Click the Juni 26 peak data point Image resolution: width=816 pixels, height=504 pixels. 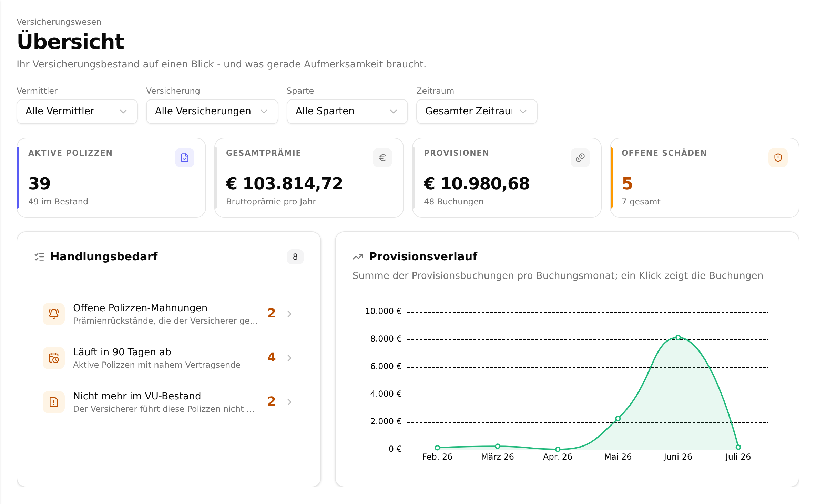pos(678,337)
